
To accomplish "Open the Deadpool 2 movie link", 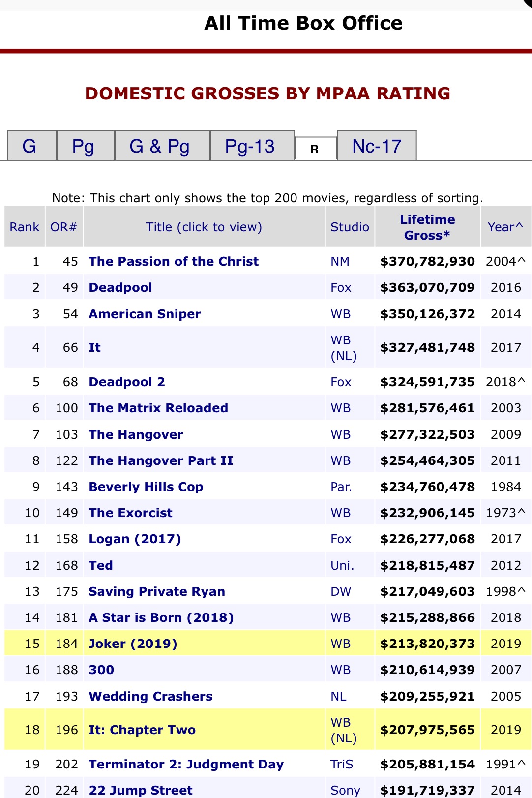I will [127, 382].
